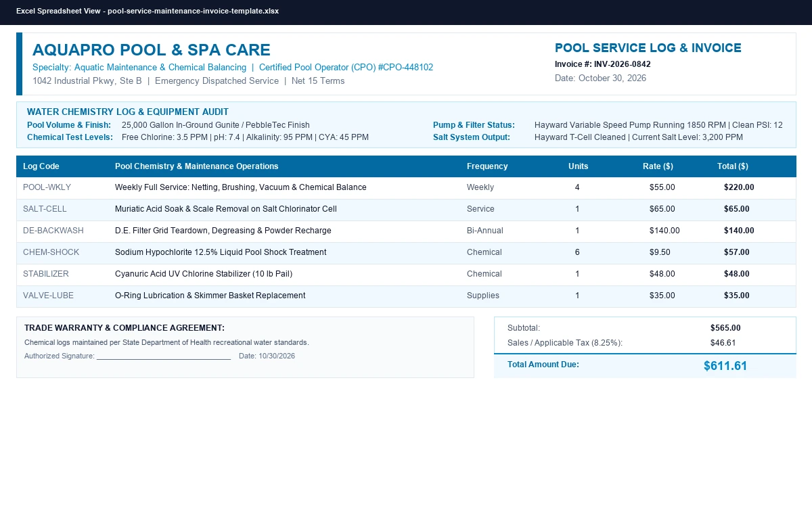812x514 pixels.
Task: Select the 1042 Industrial Pkwy address line
Action: pyautogui.click(x=189, y=81)
